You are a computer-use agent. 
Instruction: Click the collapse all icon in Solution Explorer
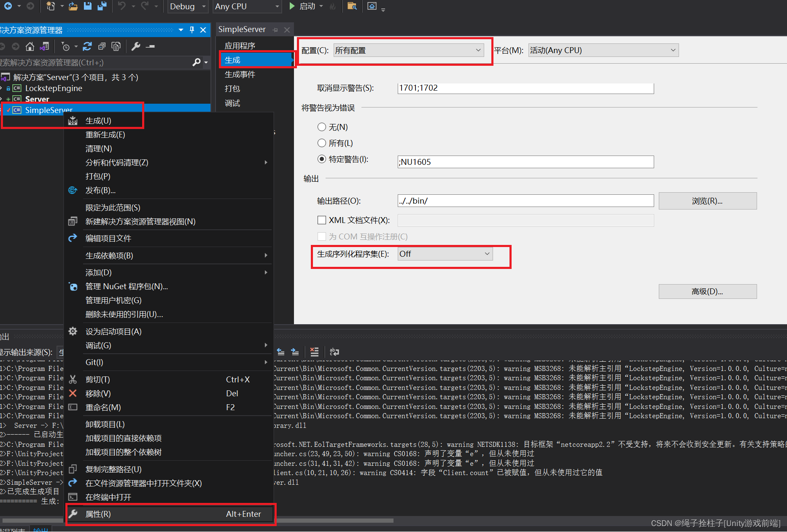[102, 46]
